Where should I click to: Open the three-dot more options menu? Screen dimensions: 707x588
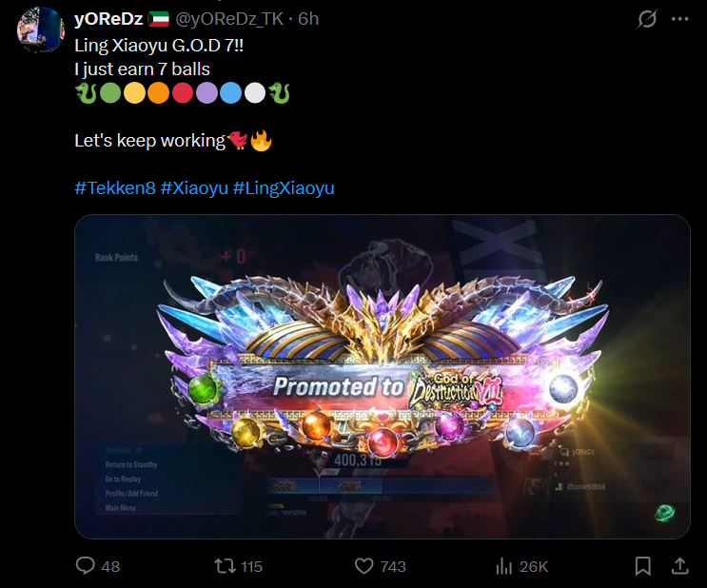[x=680, y=19]
